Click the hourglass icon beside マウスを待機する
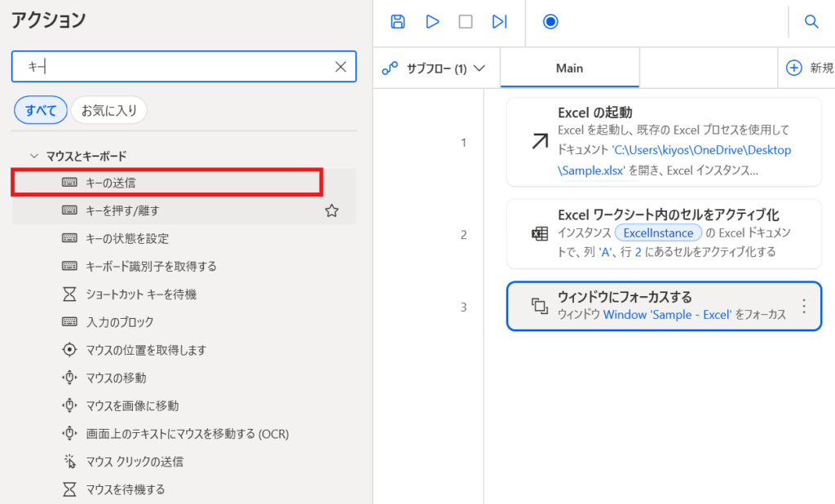 [69, 489]
